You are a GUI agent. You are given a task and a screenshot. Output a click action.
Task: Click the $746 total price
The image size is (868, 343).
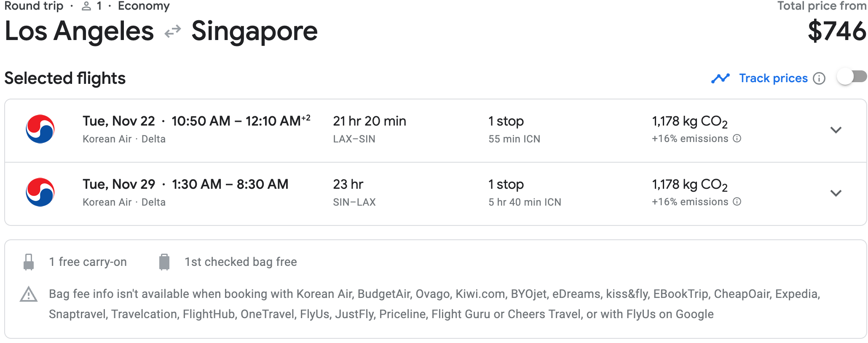tap(836, 31)
